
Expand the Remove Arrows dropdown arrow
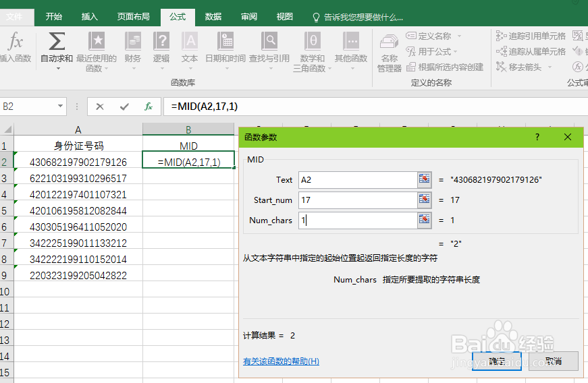(550, 67)
